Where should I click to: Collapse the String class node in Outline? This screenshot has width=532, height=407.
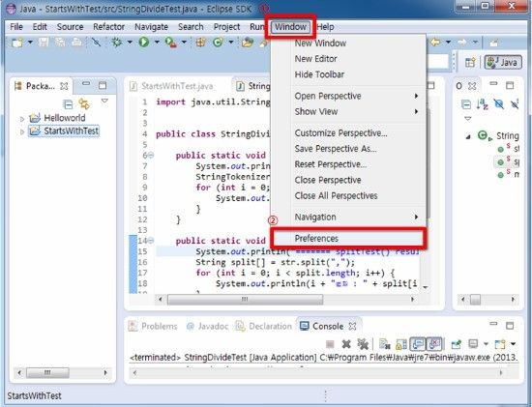(x=468, y=136)
